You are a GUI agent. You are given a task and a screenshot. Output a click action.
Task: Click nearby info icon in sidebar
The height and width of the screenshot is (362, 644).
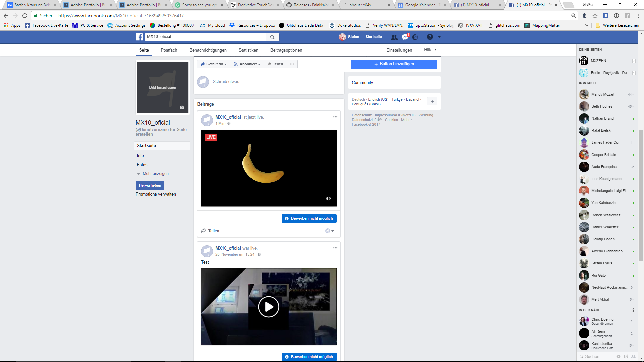coord(633,310)
